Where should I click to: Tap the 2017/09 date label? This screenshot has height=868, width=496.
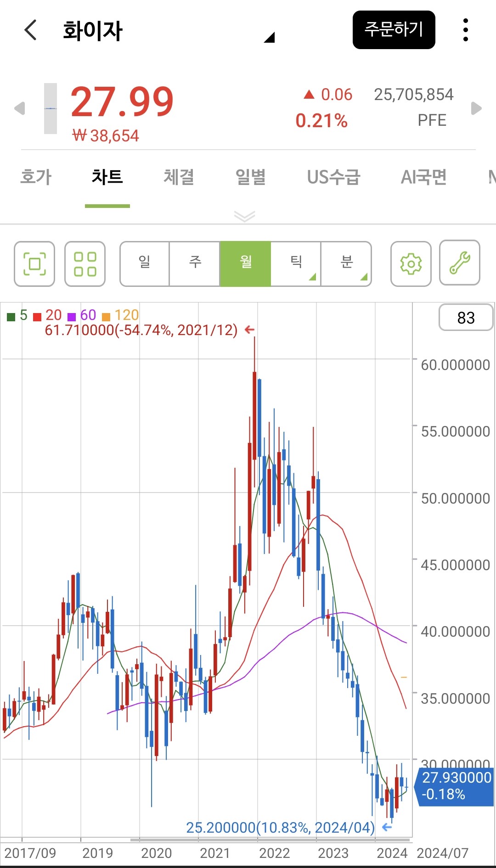point(30,853)
